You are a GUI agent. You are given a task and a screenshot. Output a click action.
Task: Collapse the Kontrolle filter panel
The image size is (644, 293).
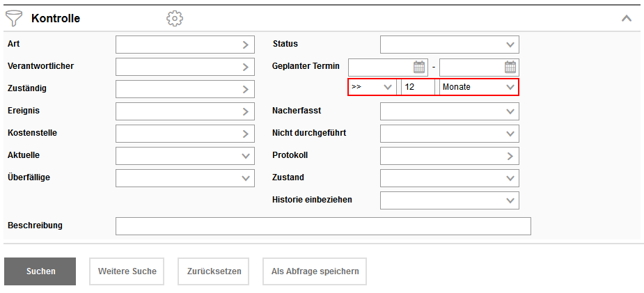point(627,18)
